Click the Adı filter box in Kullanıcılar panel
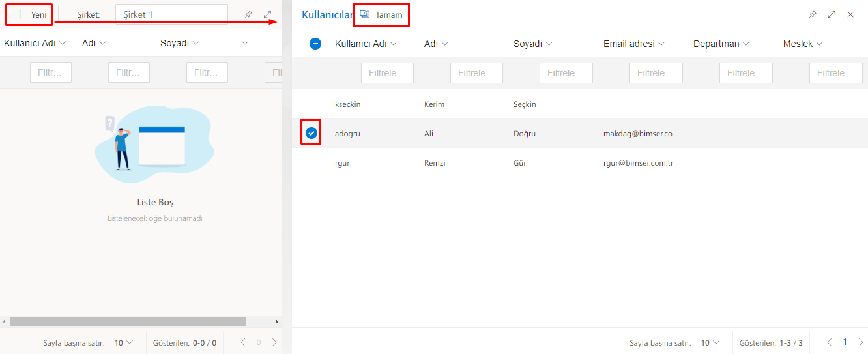Image resolution: width=868 pixels, height=354 pixels. point(476,73)
